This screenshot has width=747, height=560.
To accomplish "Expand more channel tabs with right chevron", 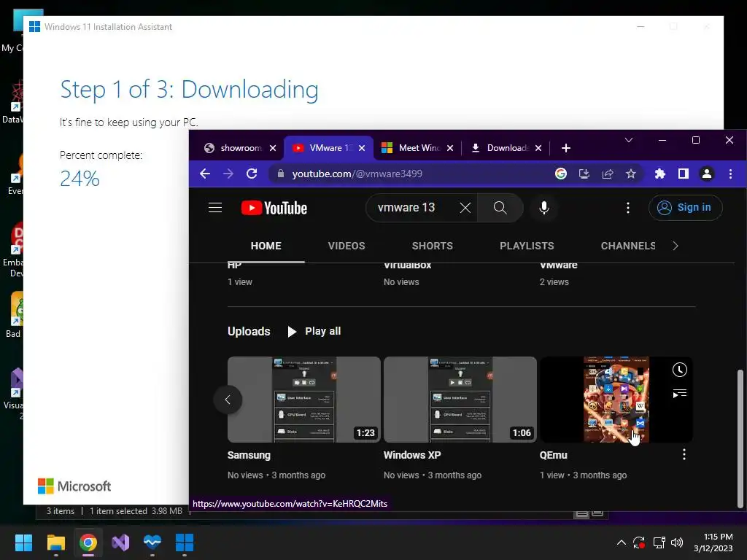I will coord(675,246).
